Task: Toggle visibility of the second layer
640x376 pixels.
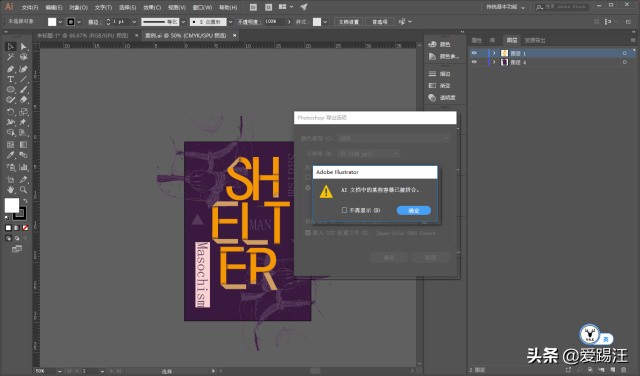Action: (x=474, y=62)
